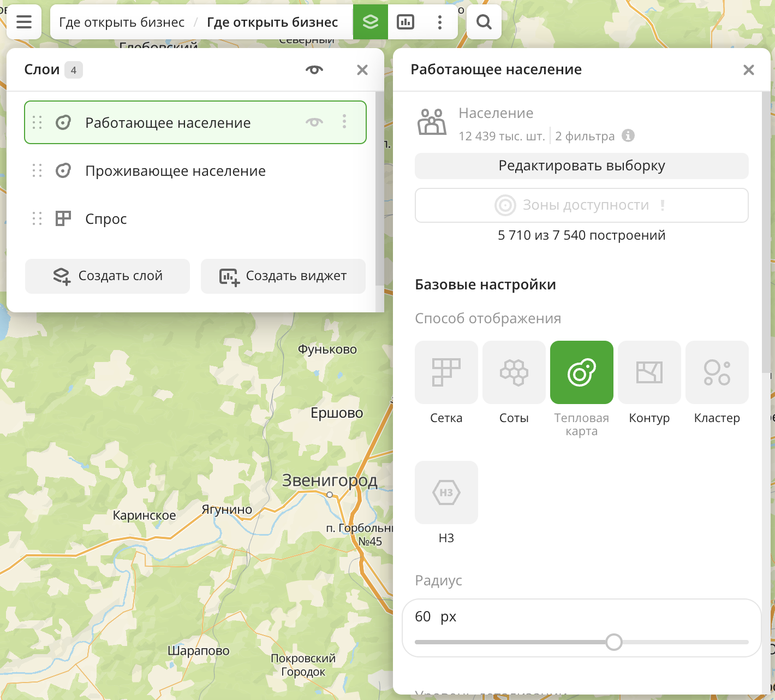Select the Сетка display mode
Image resolution: width=775 pixels, height=700 pixels.
click(446, 372)
